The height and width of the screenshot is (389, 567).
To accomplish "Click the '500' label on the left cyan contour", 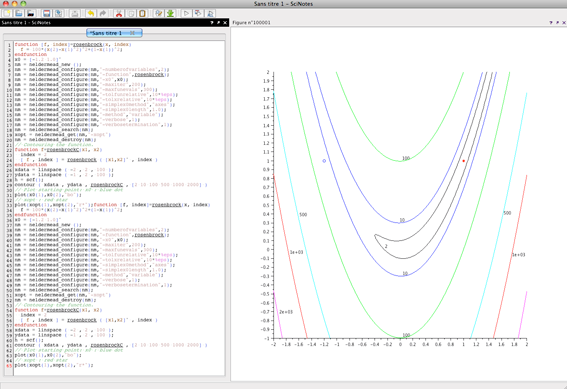I will pos(303,215).
